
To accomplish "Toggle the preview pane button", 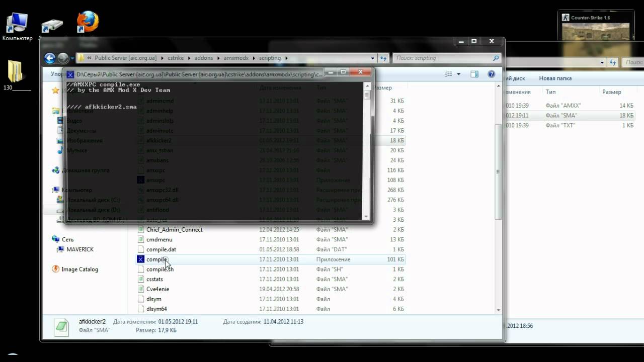I will 474,74.
